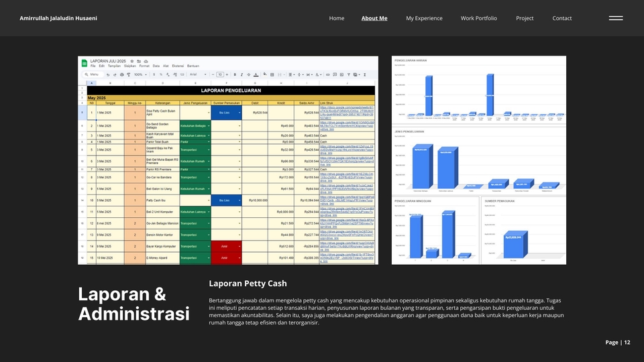Open the zoom 100% dropdown

140,74
